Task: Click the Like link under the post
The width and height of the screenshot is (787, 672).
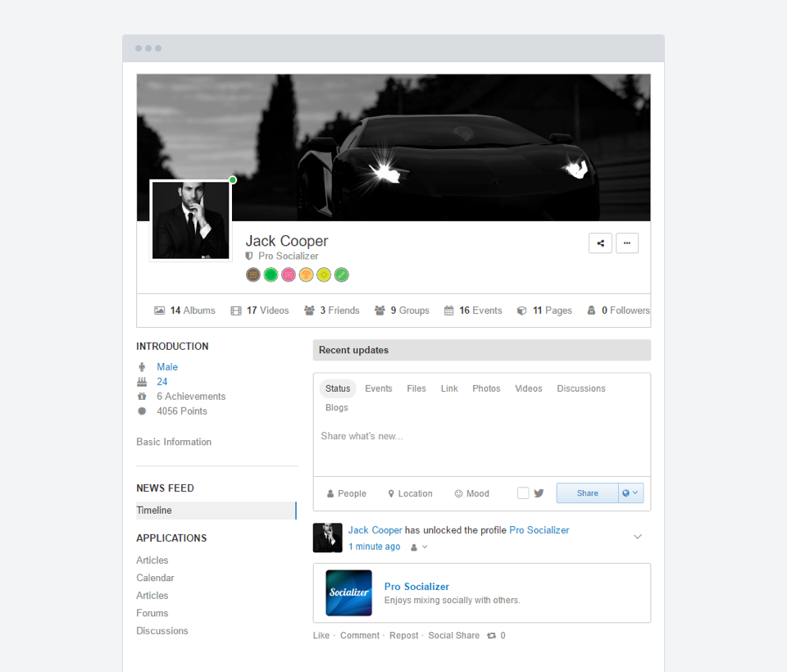Action: 321,635
